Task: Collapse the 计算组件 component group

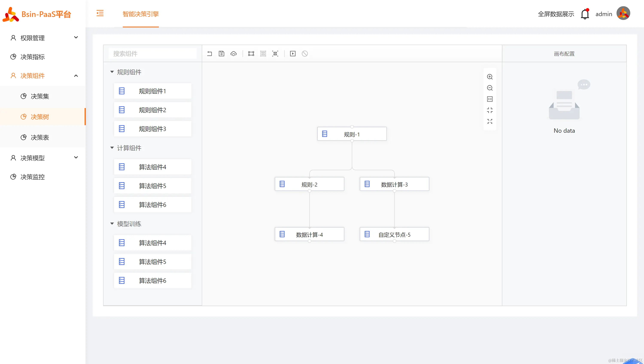Action: [112, 148]
